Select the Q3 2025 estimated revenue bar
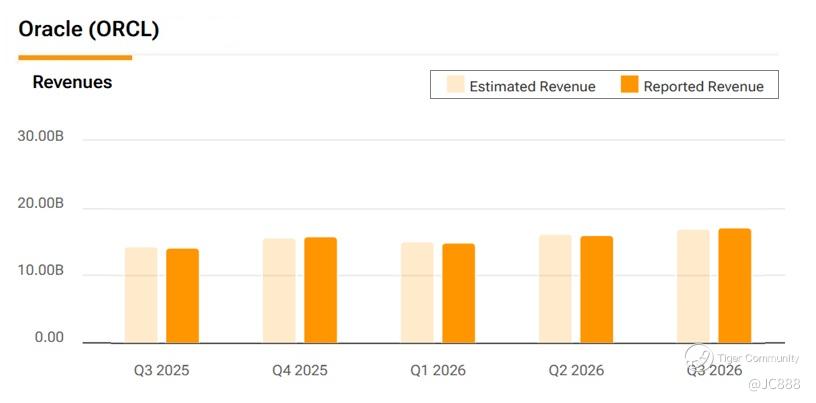Screen dimensions: 816x403 pos(141,295)
